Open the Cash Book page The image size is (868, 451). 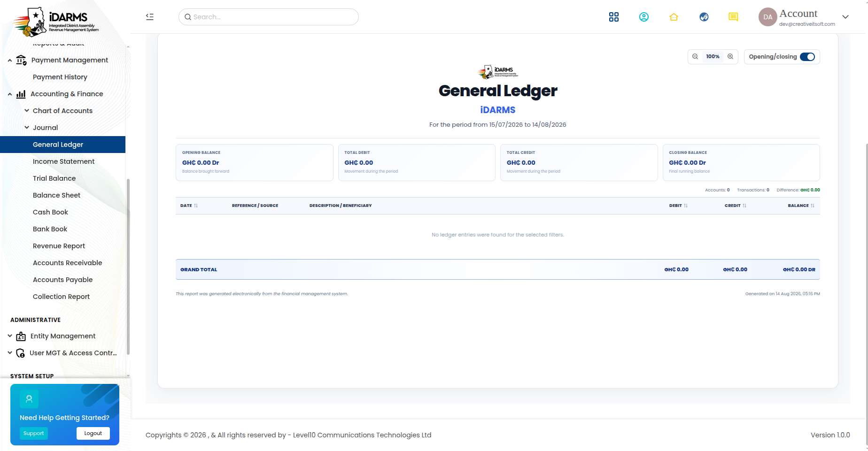(x=50, y=212)
